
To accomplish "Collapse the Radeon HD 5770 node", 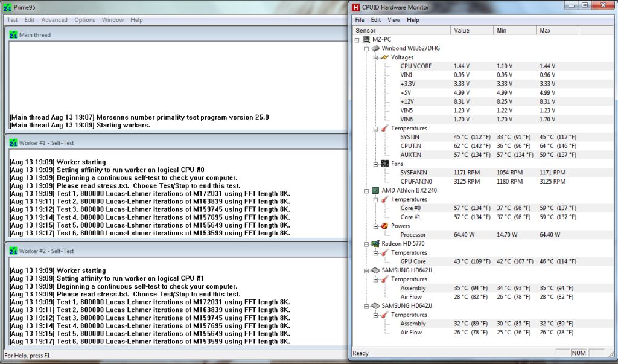I will tap(366, 244).
